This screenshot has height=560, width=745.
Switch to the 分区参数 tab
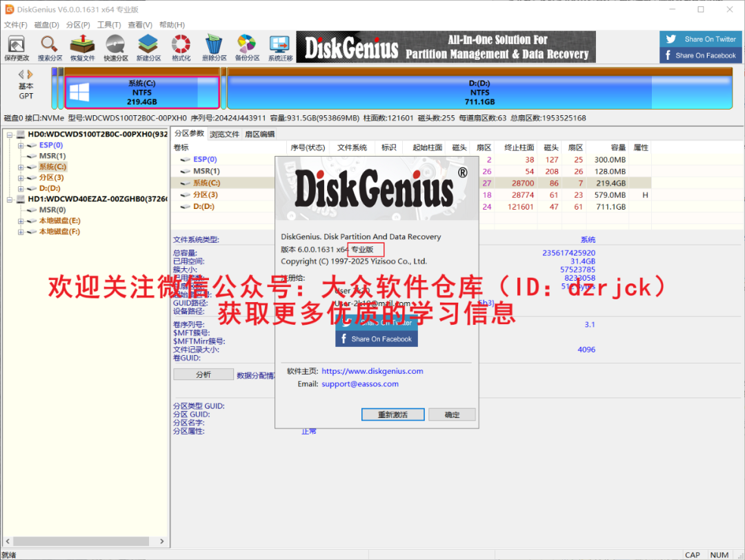coord(189,134)
